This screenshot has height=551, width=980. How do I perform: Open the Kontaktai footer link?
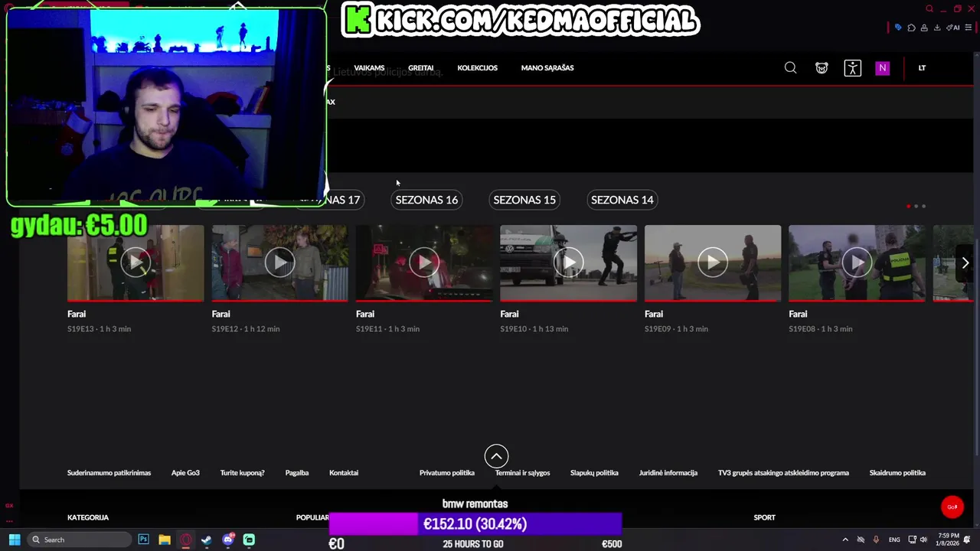[x=344, y=473]
